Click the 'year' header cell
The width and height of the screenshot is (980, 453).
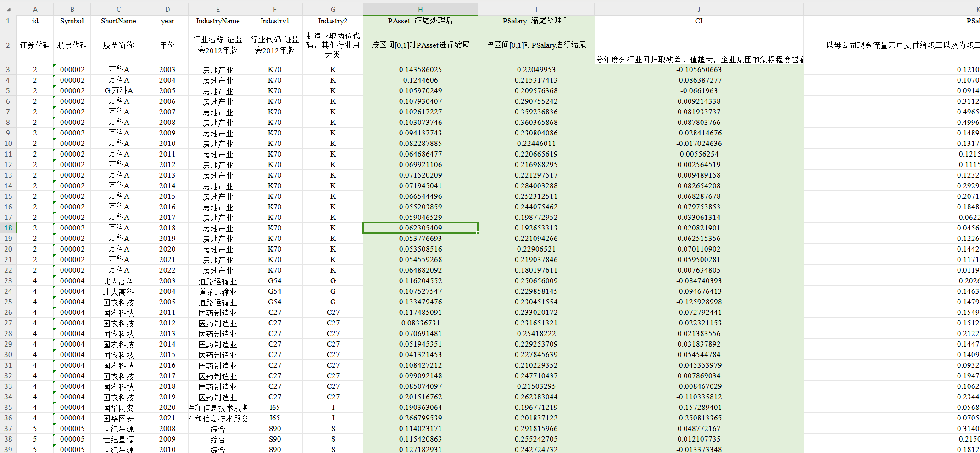pos(167,21)
